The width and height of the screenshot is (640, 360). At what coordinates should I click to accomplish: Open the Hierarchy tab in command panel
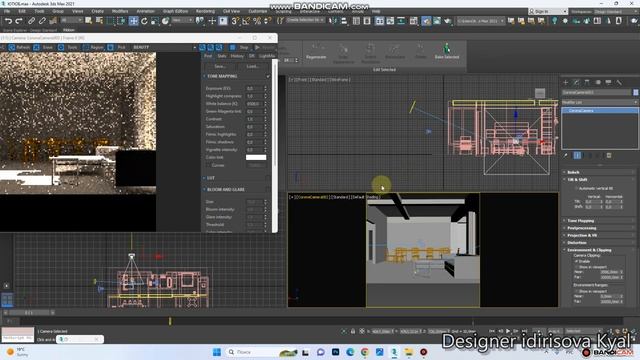(x=587, y=82)
